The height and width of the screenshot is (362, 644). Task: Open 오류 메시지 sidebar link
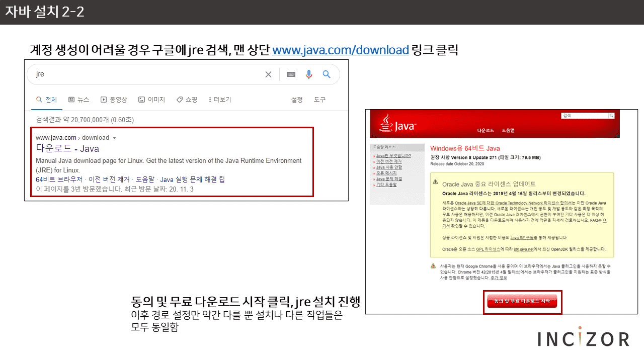point(386,173)
